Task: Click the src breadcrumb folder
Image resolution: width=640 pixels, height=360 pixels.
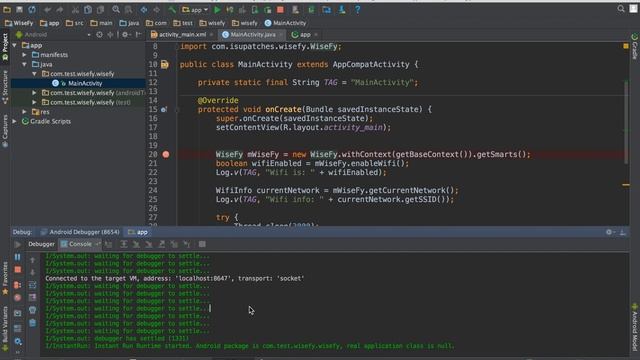Action: tap(75, 23)
